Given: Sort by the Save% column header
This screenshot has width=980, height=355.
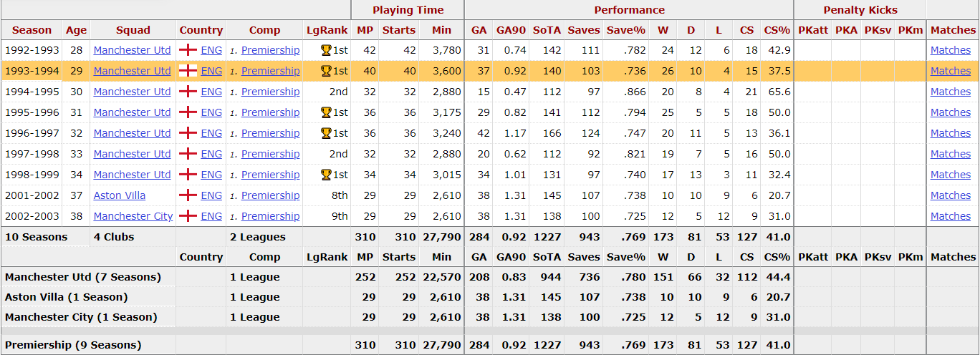Looking at the screenshot, I should point(626,30).
